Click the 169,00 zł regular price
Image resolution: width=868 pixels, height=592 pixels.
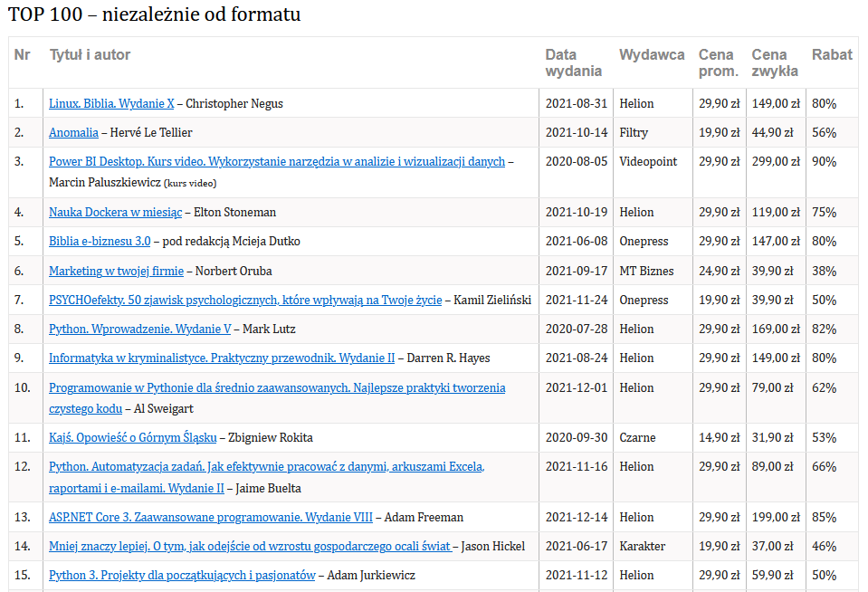pyautogui.click(x=776, y=329)
